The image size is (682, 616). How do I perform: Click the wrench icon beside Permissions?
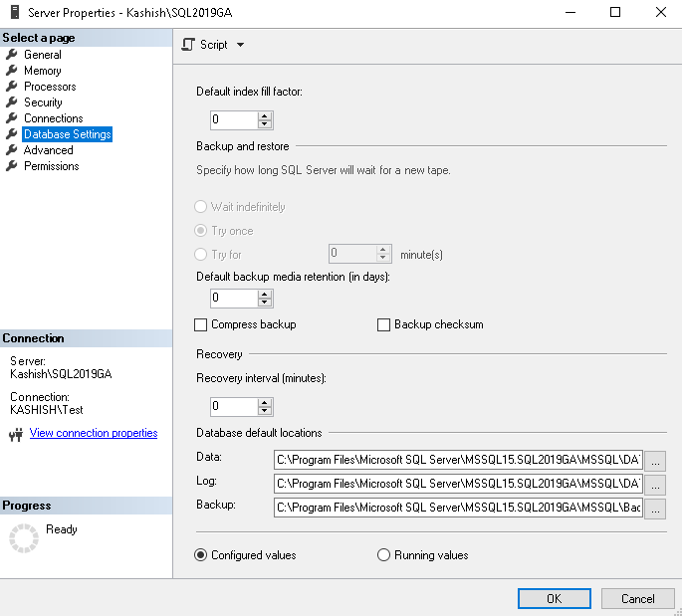tap(12, 166)
